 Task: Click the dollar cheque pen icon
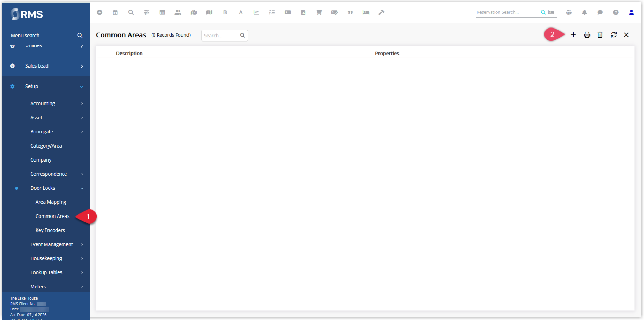tap(334, 12)
